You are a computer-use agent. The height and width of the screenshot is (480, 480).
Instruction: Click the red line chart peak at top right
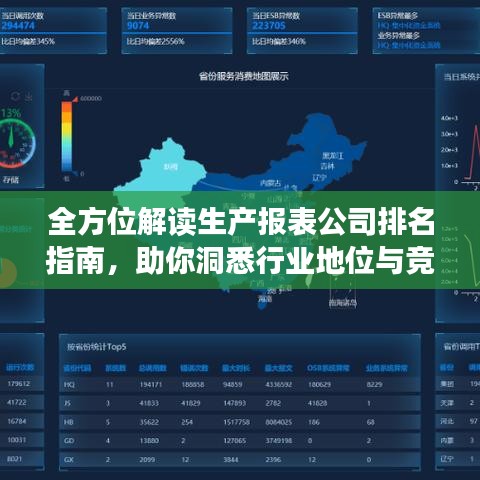(476, 126)
